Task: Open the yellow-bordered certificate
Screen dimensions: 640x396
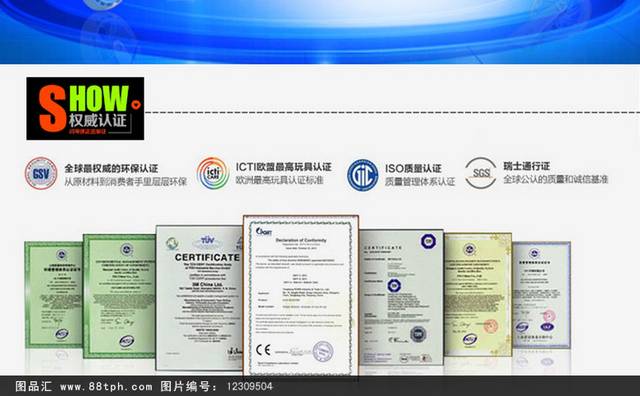Action: (x=478, y=294)
